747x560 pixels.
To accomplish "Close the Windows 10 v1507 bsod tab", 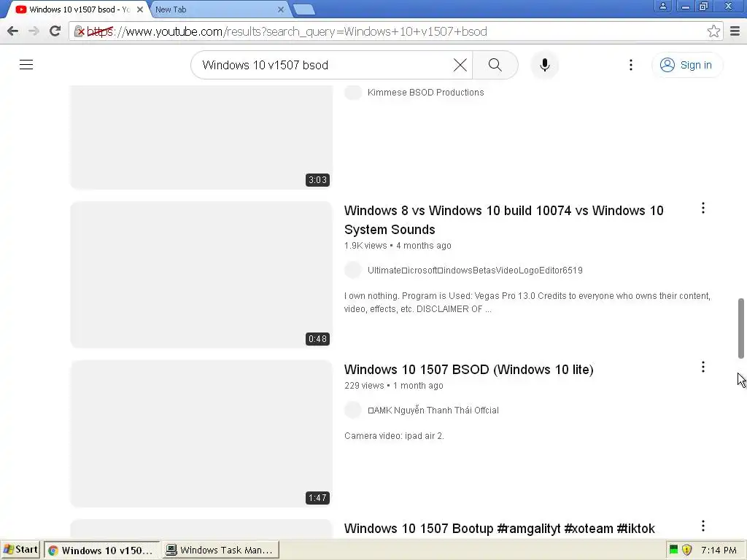I will (x=140, y=9).
